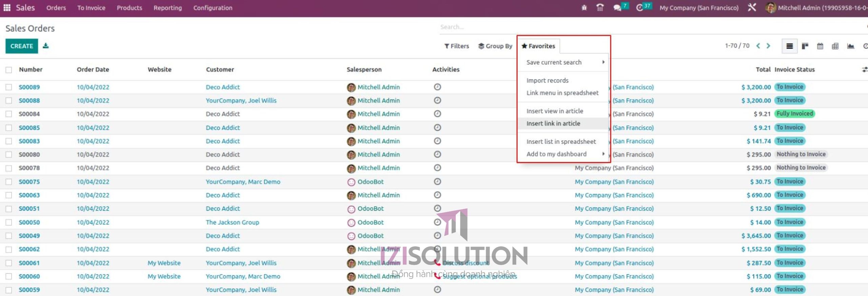Click the To Invoice badge for S00088
This screenshot has height=296, width=868.
coord(790,100)
